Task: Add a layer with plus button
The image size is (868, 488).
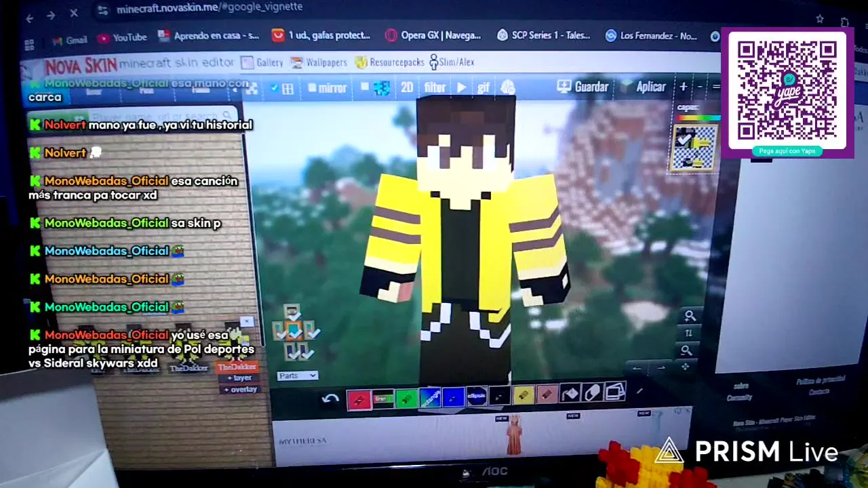Action: point(683,87)
